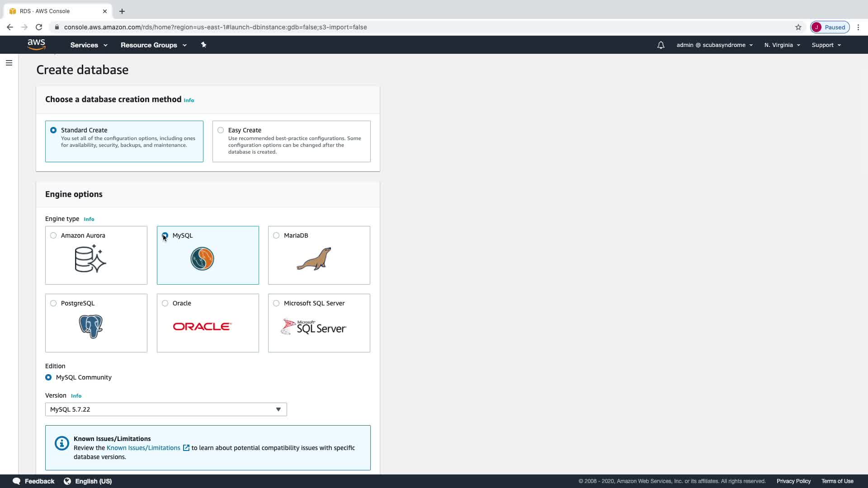
Task: Open the MySQL 5.7.22 version dropdown
Action: [166, 409]
